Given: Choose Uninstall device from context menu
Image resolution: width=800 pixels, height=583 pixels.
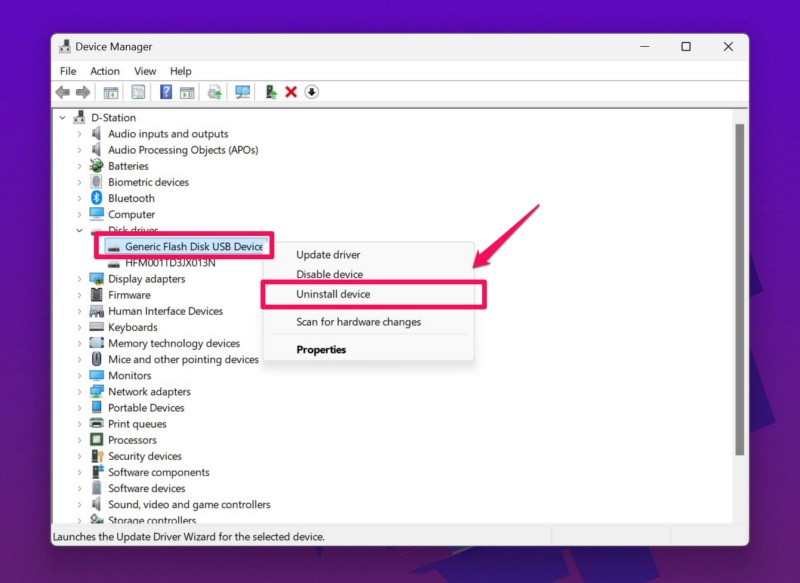Looking at the screenshot, I should [333, 294].
